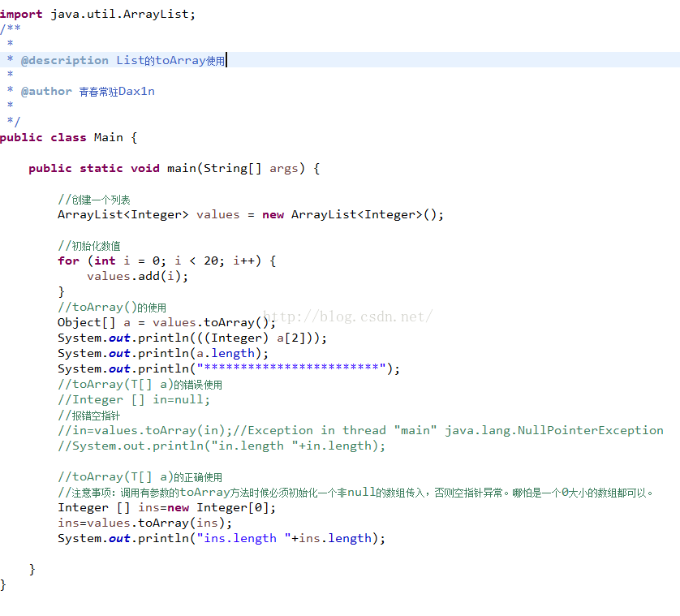The height and width of the screenshot is (616, 680).
Task: Click the println(a.length) statement
Action: point(163,354)
